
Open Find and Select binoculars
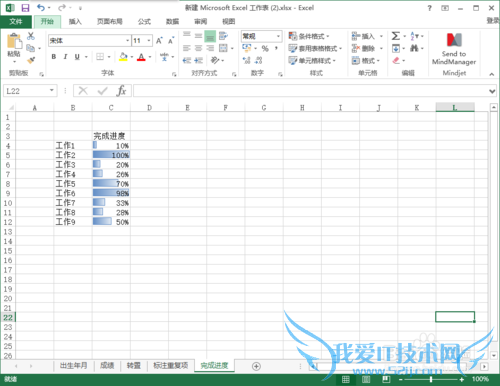click(x=414, y=49)
